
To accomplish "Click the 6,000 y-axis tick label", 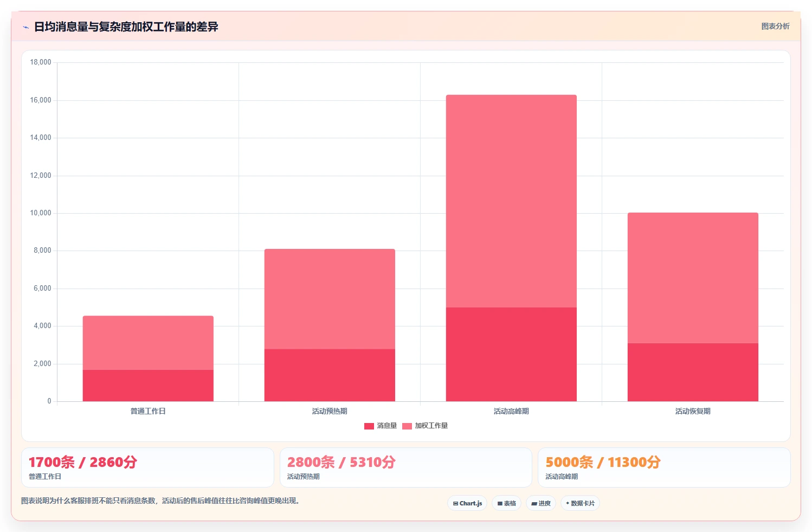I will 42,289.
